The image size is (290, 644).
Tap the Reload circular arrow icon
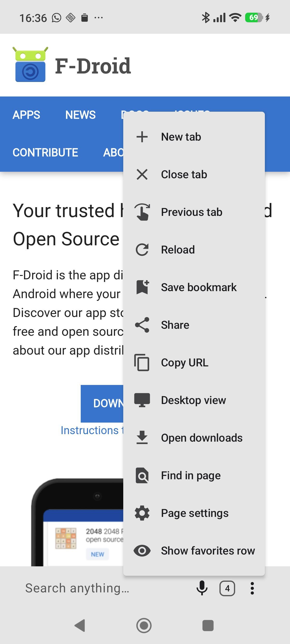(142, 249)
